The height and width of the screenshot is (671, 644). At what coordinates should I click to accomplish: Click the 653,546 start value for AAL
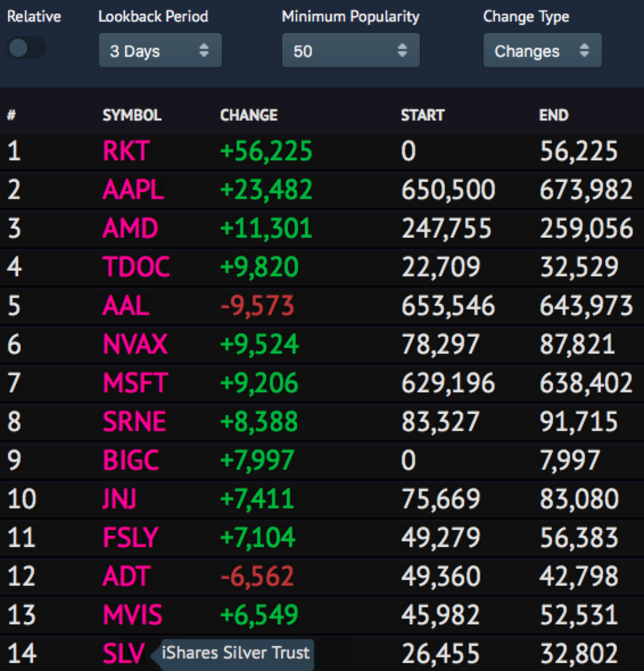(448, 305)
